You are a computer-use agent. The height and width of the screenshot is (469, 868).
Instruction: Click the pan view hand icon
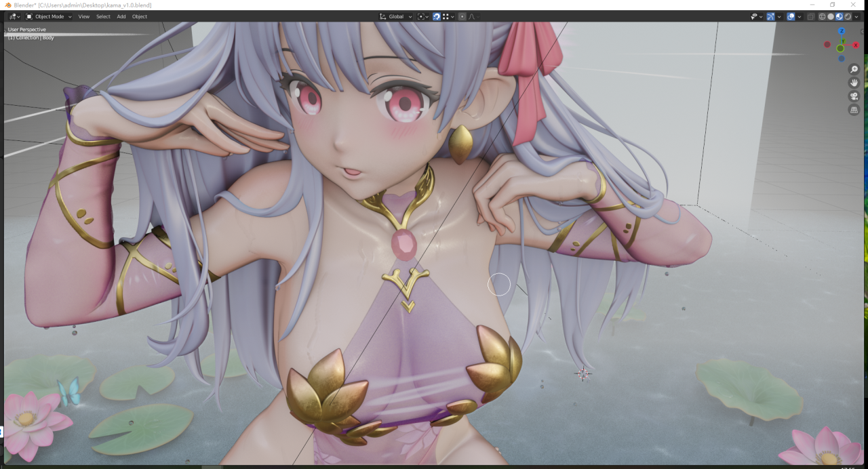(x=854, y=83)
